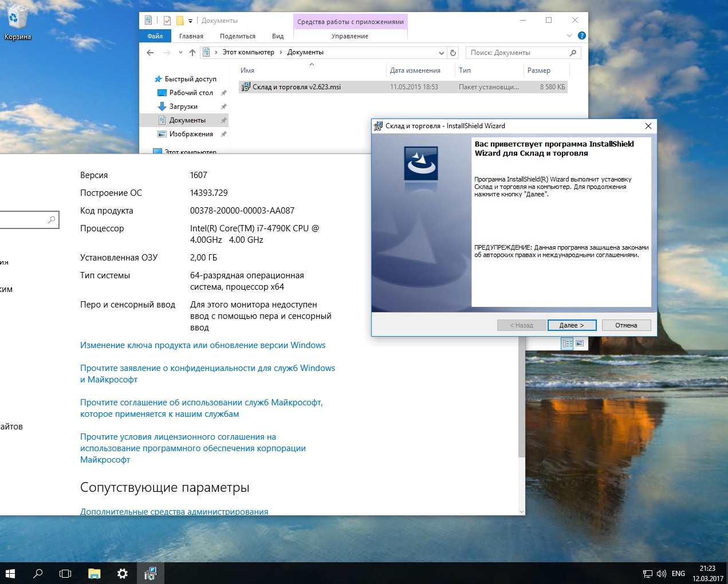Viewport: 728px width, 584px height.
Task: Open the Файл ribbon menu
Action: 155,36
